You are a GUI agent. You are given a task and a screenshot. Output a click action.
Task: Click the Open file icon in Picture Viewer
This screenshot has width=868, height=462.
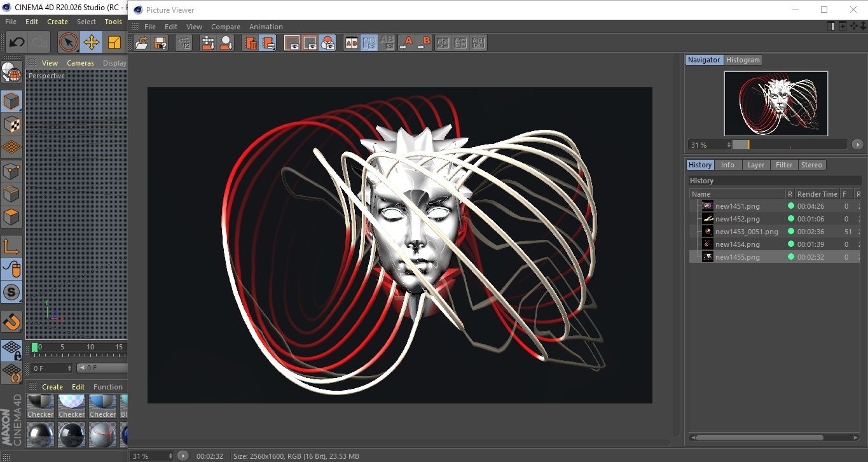pyautogui.click(x=142, y=43)
